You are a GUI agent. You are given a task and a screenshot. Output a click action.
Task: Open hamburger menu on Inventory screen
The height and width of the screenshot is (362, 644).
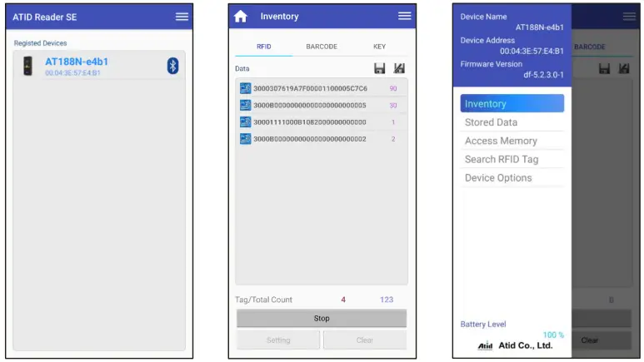click(404, 16)
